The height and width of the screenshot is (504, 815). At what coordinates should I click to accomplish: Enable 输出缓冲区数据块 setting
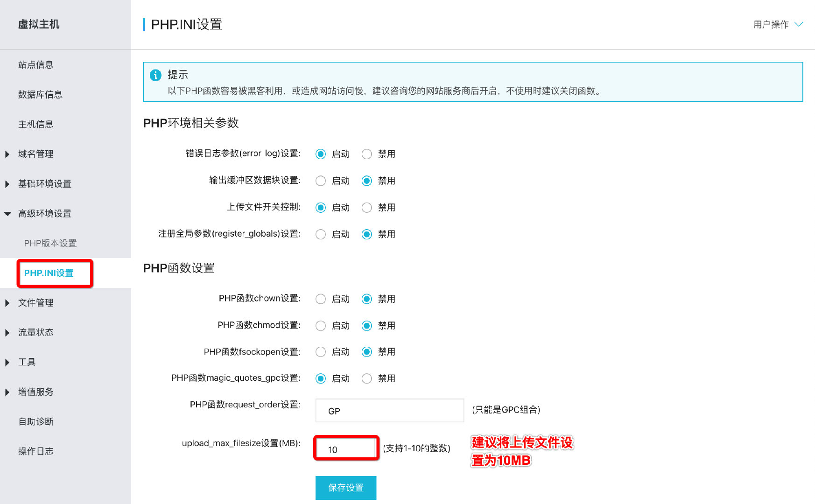pos(321,181)
